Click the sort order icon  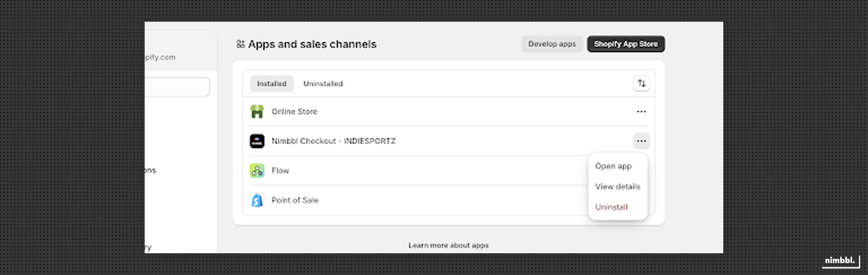pyautogui.click(x=642, y=83)
